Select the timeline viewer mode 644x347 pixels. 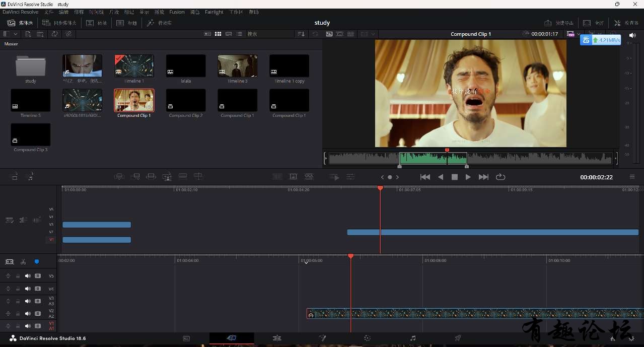[x=350, y=34]
